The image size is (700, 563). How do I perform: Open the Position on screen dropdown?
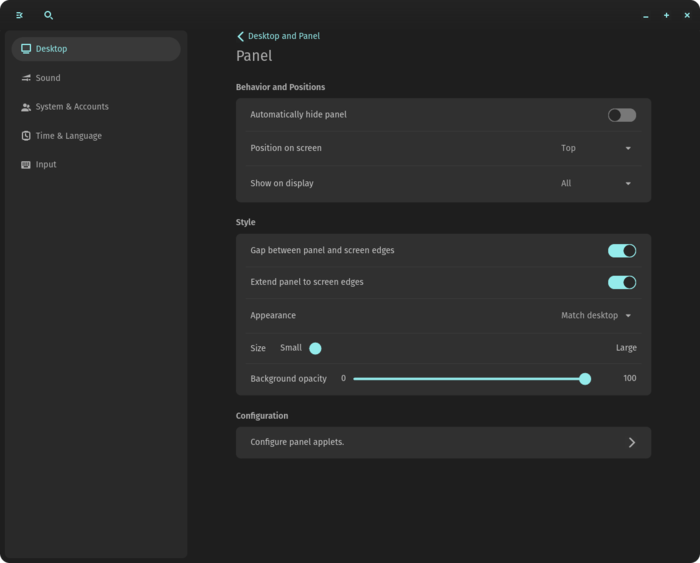596,148
